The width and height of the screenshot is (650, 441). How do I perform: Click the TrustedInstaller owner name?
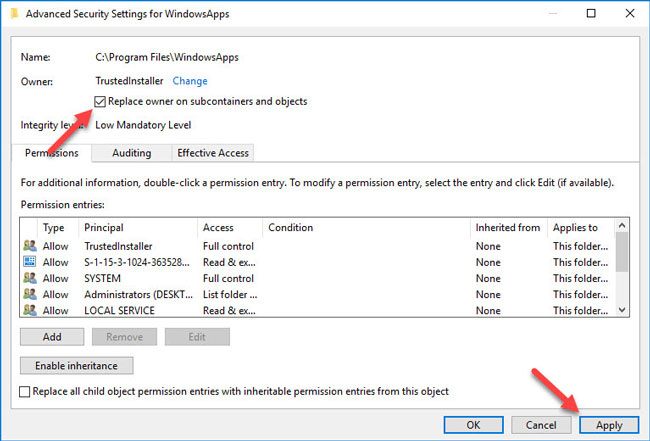[129, 81]
